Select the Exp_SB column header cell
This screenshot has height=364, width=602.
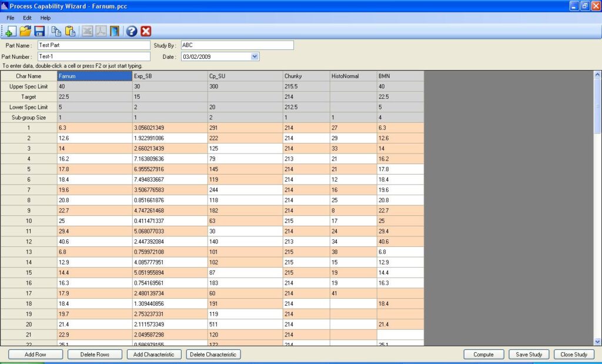(x=170, y=76)
